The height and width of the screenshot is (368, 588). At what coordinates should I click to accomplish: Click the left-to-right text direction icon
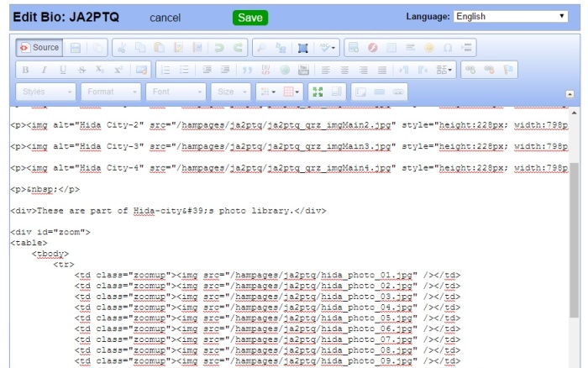(404, 70)
